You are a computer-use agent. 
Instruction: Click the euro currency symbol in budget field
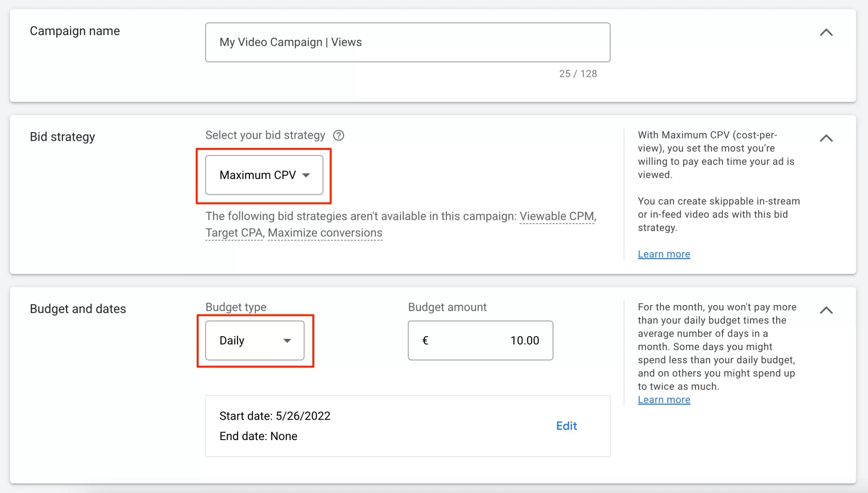point(425,340)
